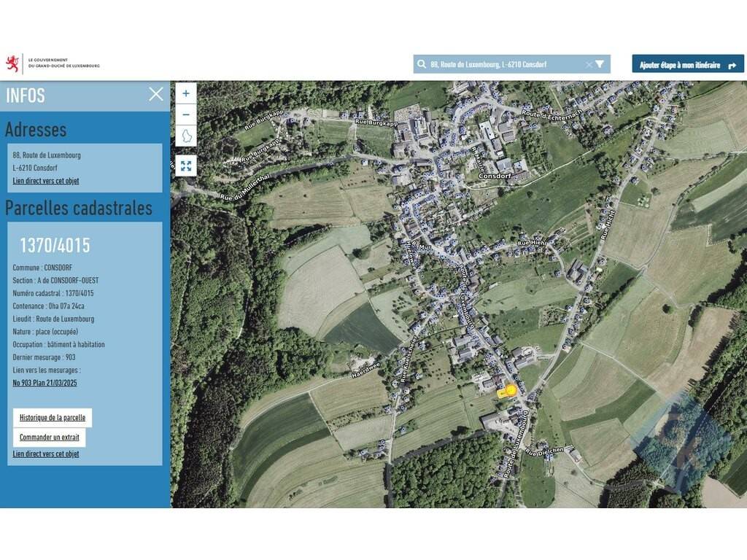This screenshot has height=560, width=747.
Task: Click into the address search input field
Action: 503,64
